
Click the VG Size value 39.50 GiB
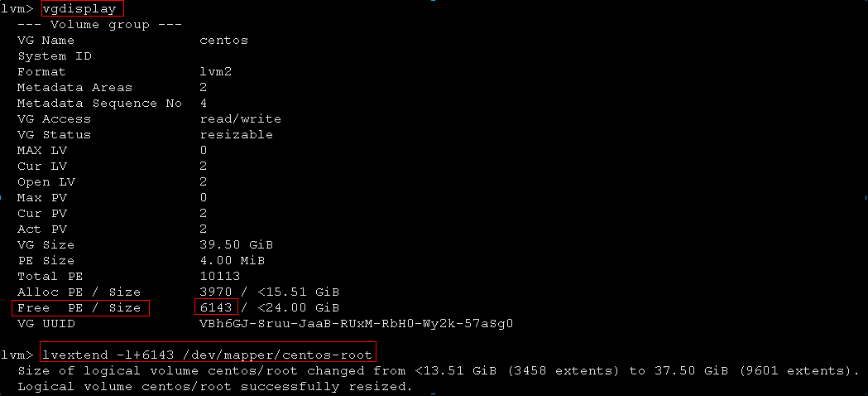[x=237, y=244]
